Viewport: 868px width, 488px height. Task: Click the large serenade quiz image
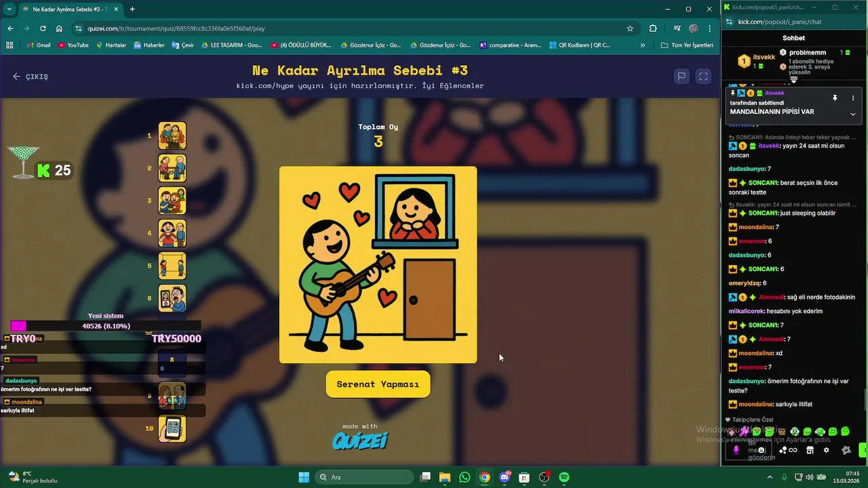click(x=378, y=264)
